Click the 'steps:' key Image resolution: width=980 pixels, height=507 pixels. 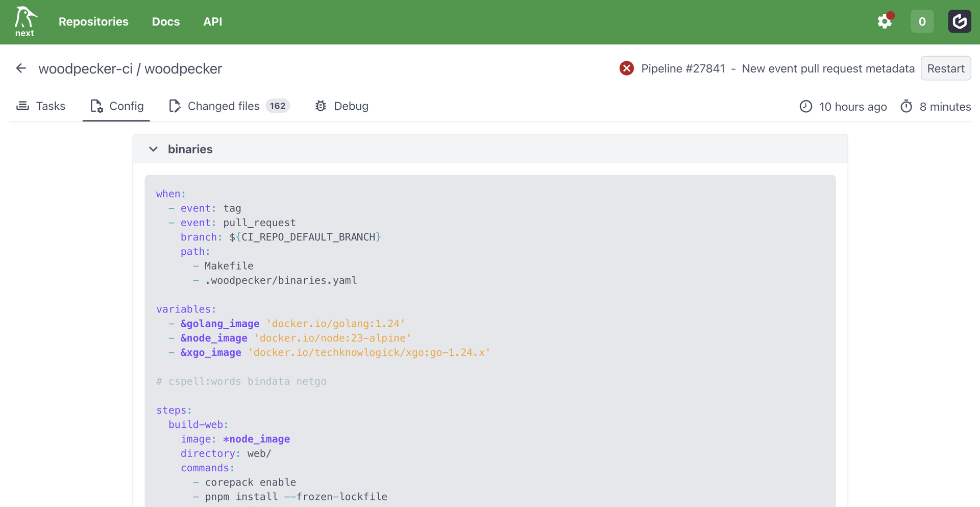[x=174, y=411]
